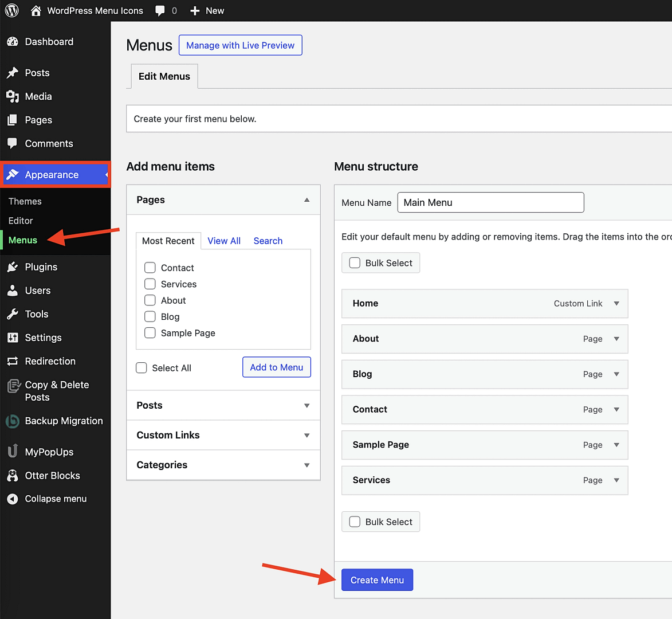Click the Appearance paintbrush icon

click(13, 174)
